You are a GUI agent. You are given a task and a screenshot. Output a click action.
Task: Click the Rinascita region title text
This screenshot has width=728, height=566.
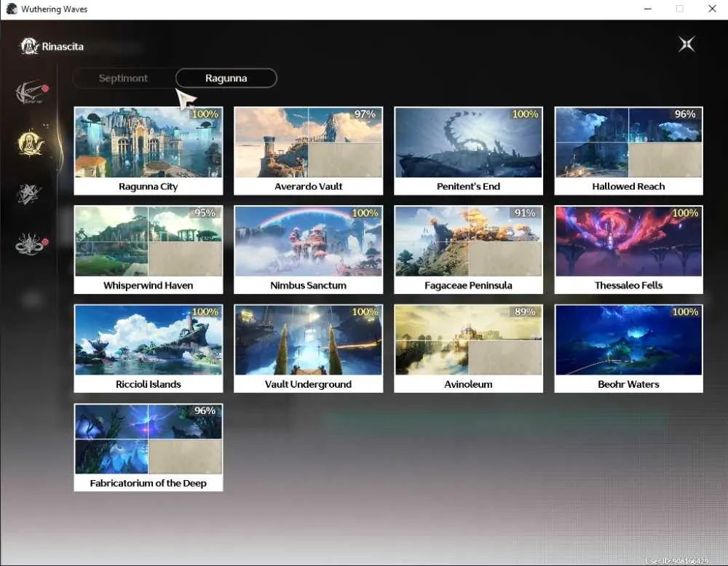click(63, 47)
